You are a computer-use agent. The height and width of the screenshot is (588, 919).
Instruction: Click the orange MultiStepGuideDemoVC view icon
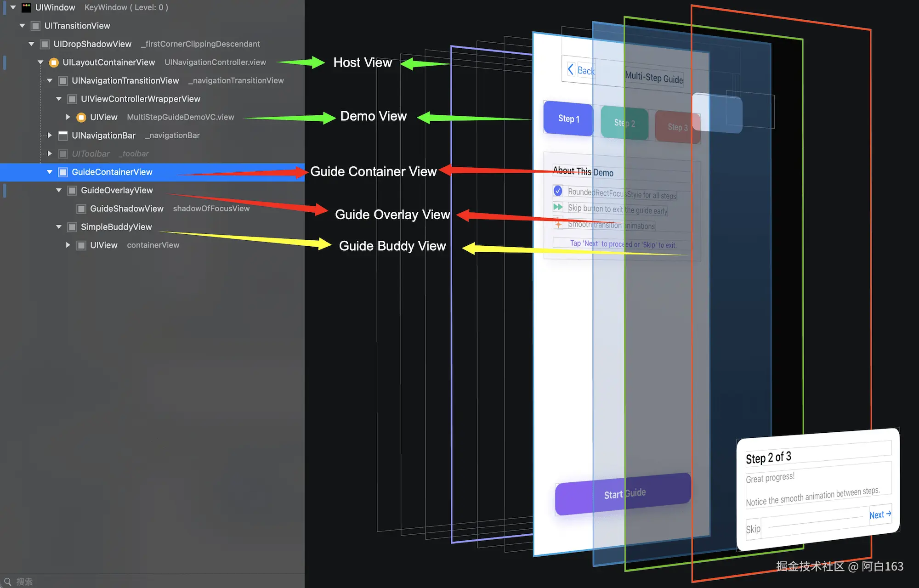(x=81, y=117)
